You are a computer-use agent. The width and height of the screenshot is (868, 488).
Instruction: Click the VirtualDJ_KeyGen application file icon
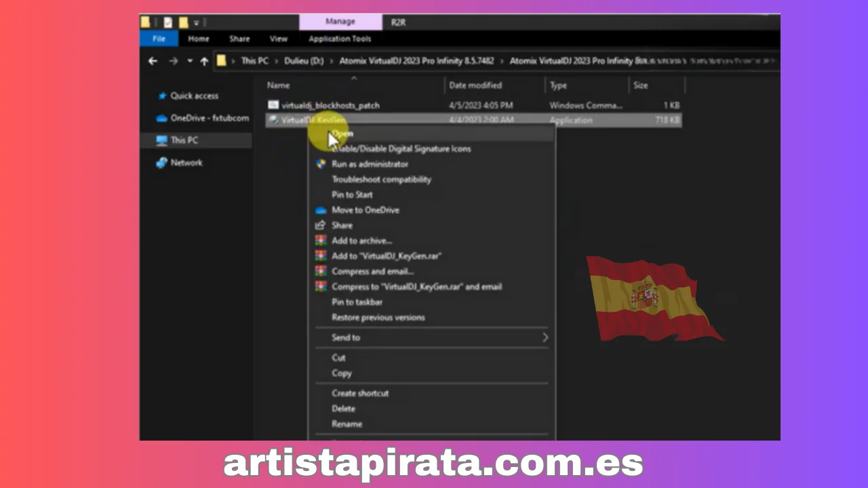pos(273,120)
